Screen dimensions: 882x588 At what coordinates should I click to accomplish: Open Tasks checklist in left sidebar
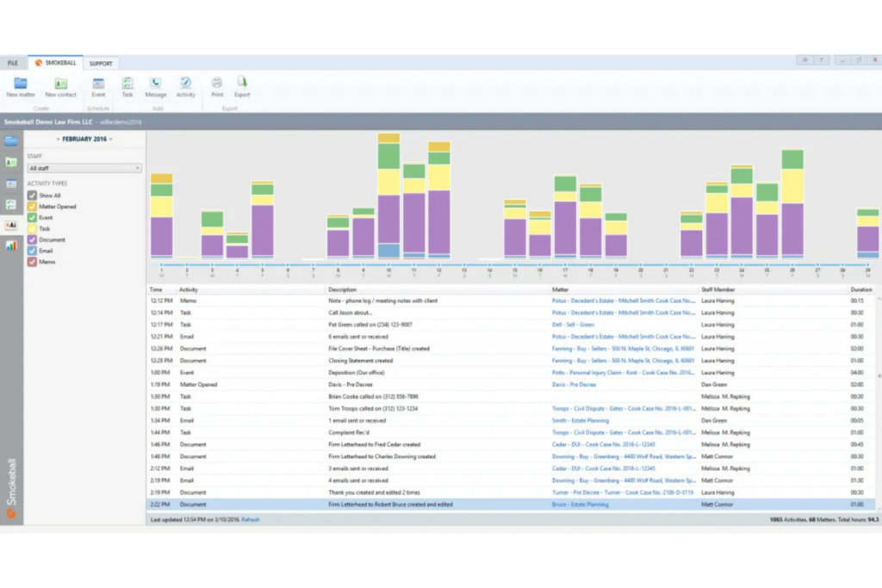pos(11,204)
